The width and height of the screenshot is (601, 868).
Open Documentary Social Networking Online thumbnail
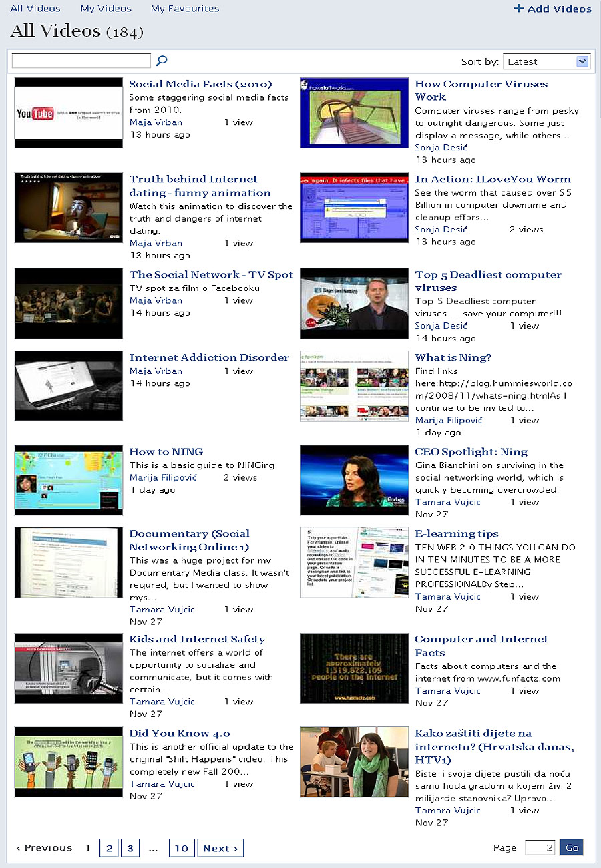(x=69, y=563)
